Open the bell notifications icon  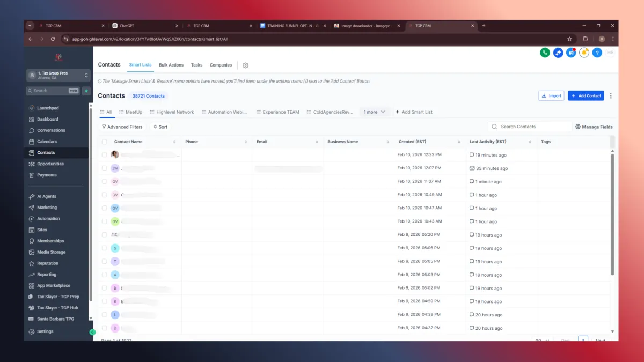pos(584,53)
